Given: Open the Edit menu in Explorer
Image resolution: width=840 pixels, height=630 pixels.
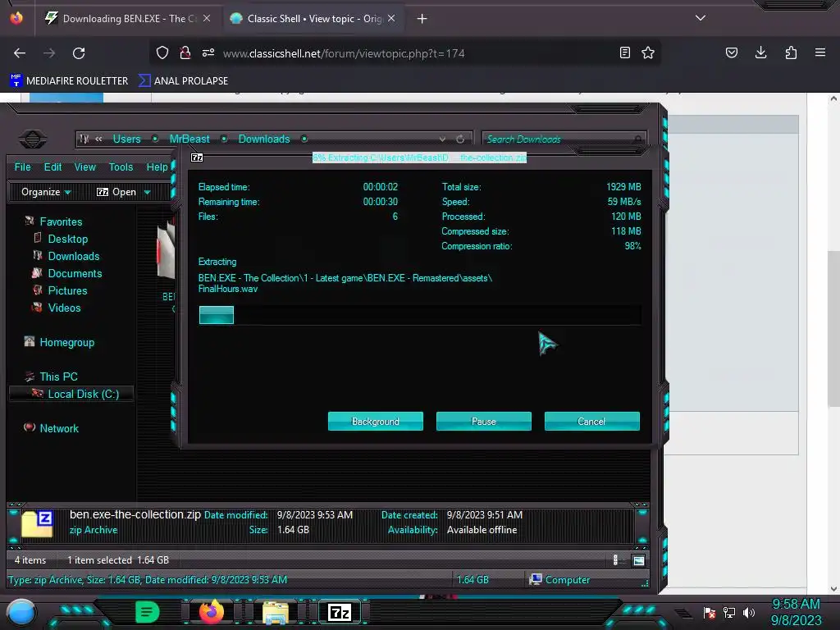Looking at the screenshot, I should click(52, 167).
